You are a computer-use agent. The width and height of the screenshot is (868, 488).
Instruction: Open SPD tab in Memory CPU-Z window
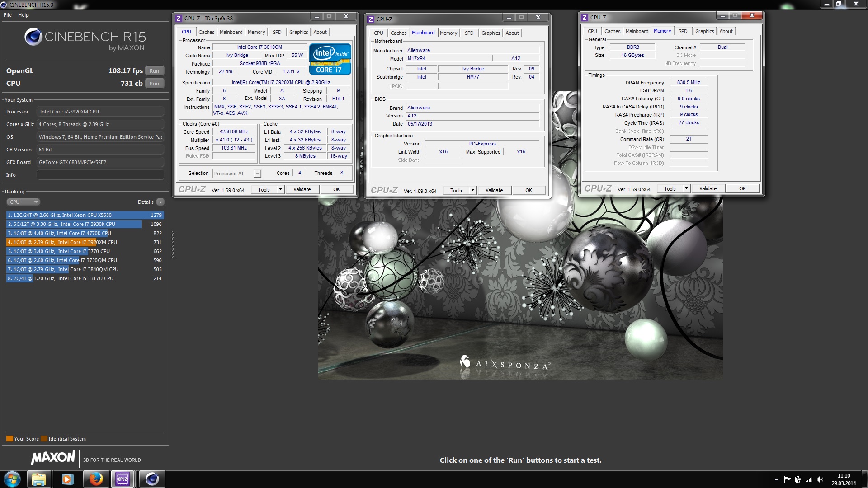683,31
